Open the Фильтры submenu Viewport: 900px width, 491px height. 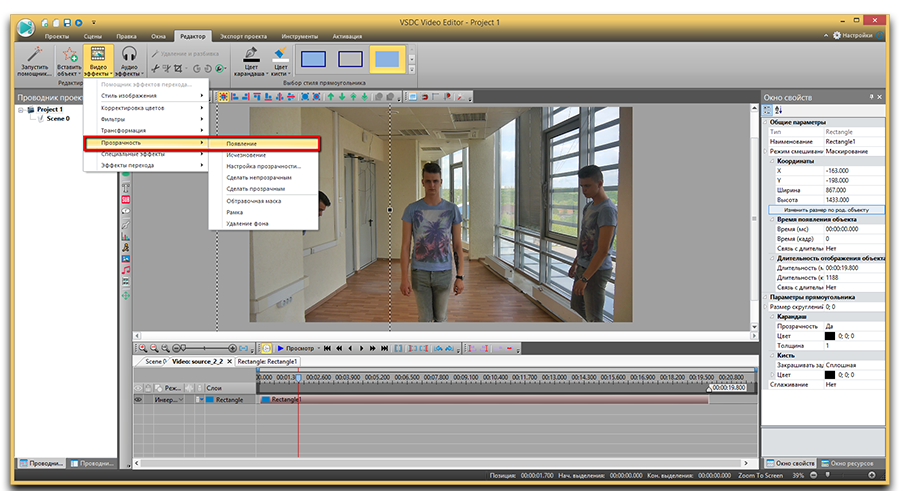click(x=146, y=119)
